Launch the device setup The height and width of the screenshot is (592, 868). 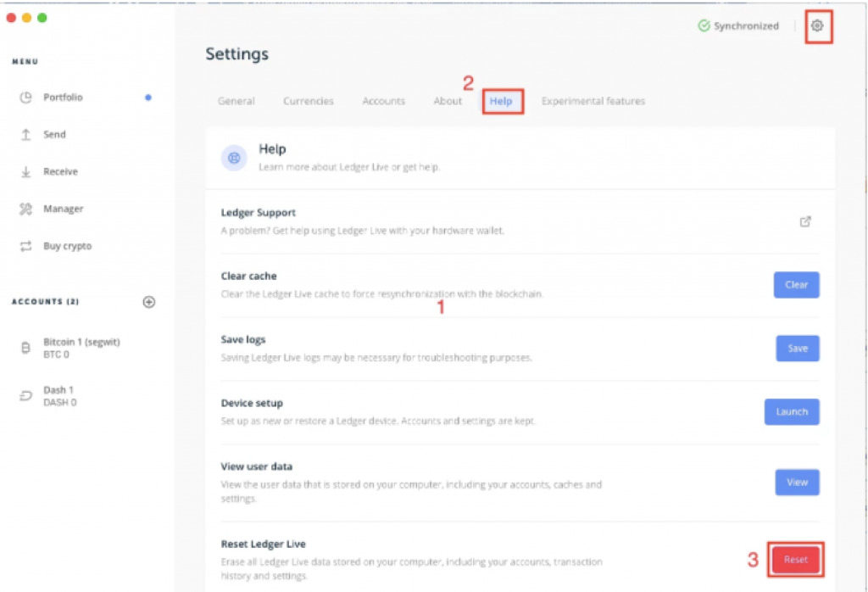click(793, 411)
